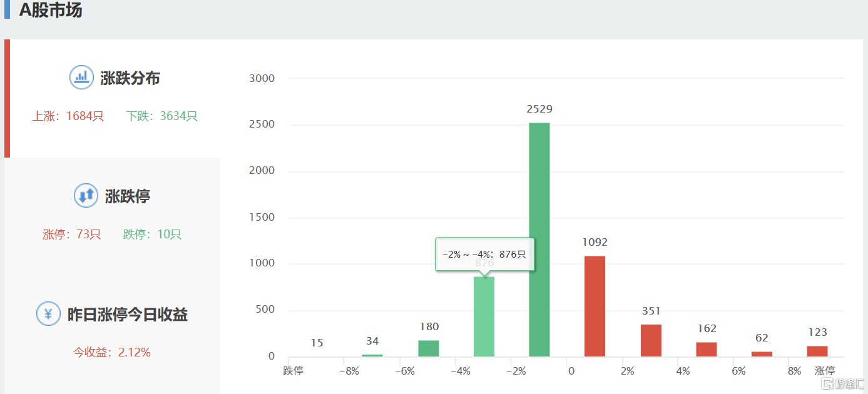Click the red bar labeled 162
The height and width of the screenshot is (394, 868).
tap(706, 349)
